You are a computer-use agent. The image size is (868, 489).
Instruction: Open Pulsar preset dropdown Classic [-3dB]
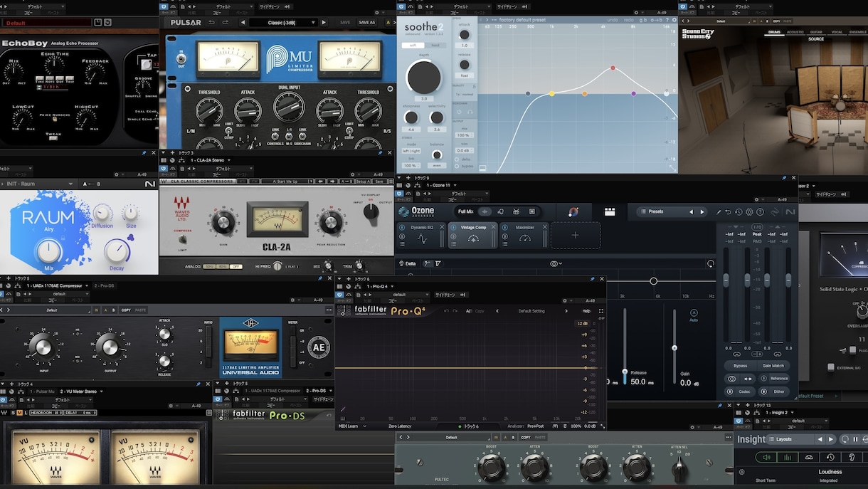click(x=282, y=22)
